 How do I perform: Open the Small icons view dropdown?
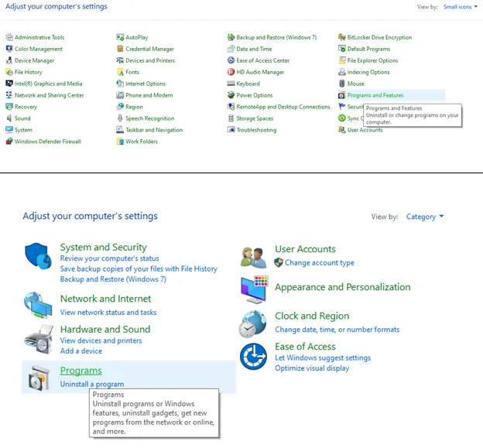tap(461, 7)
